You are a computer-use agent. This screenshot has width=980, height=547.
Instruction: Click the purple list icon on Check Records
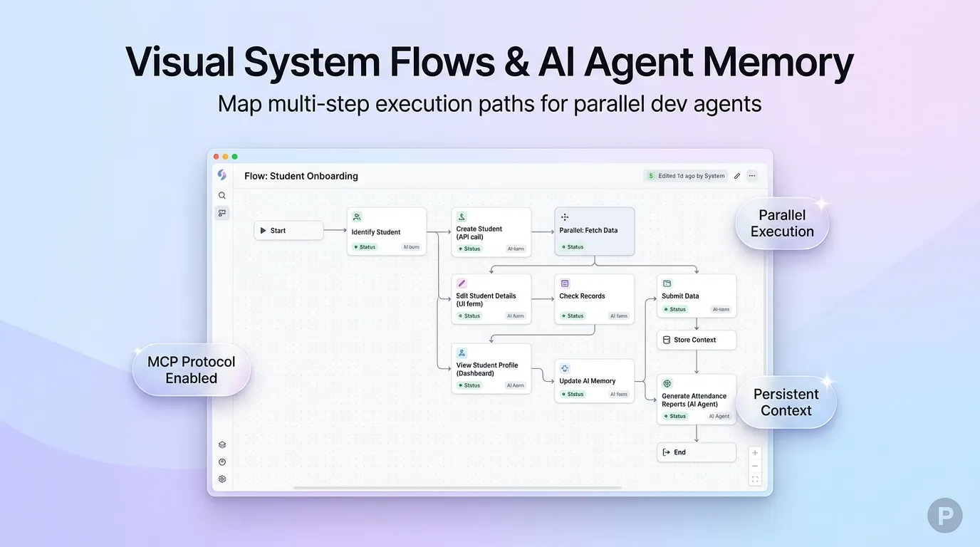[565, 283]
